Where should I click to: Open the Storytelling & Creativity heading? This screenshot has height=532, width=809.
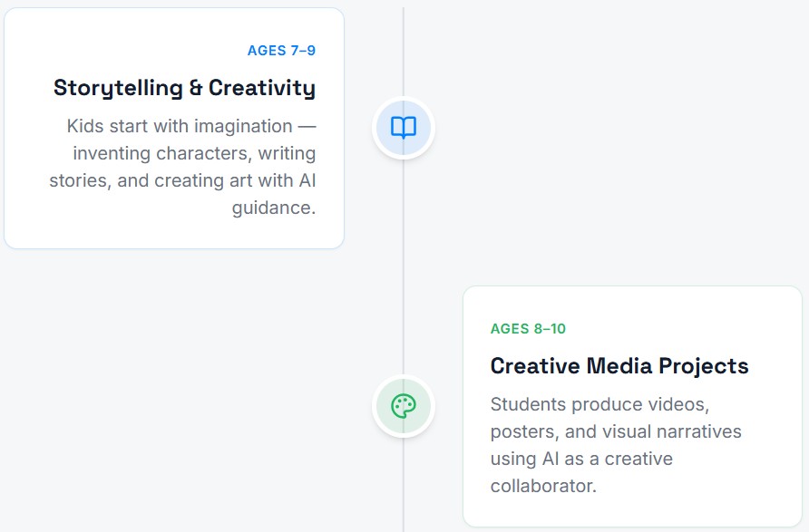[x=184, y=88]
